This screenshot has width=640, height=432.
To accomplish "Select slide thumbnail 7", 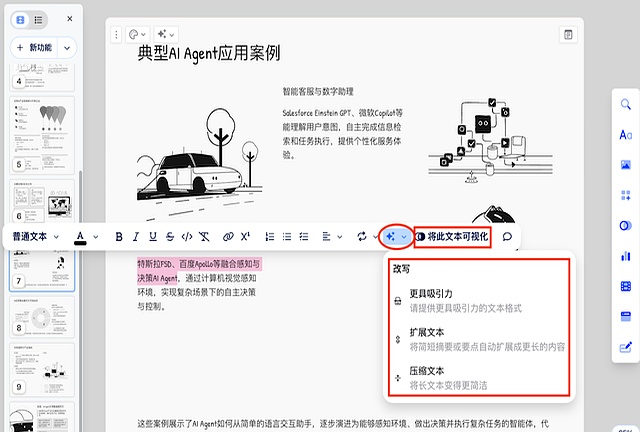I will point(42,269).
